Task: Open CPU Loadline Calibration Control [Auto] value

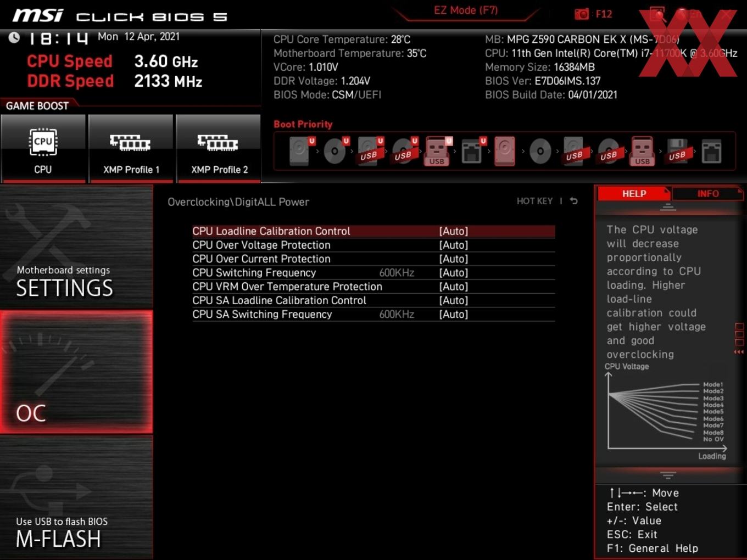Action: 454,231
